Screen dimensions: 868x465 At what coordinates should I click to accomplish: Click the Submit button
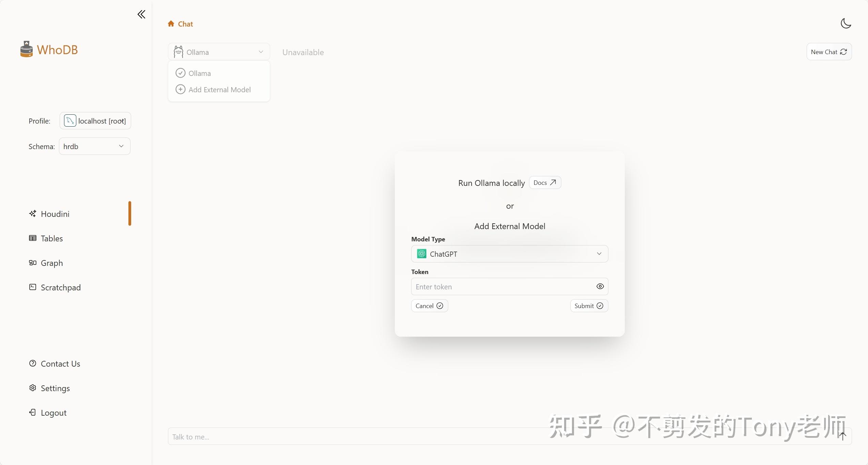click(x=589, y=306)
